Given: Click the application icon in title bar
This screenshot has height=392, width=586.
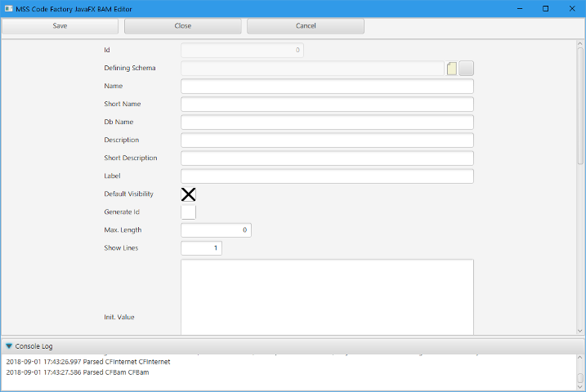Looking at the screenshot, I should tap(7, 8).
